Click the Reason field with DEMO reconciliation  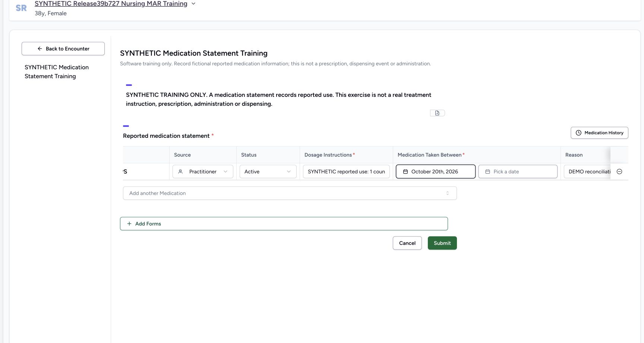tap(587, 172)
